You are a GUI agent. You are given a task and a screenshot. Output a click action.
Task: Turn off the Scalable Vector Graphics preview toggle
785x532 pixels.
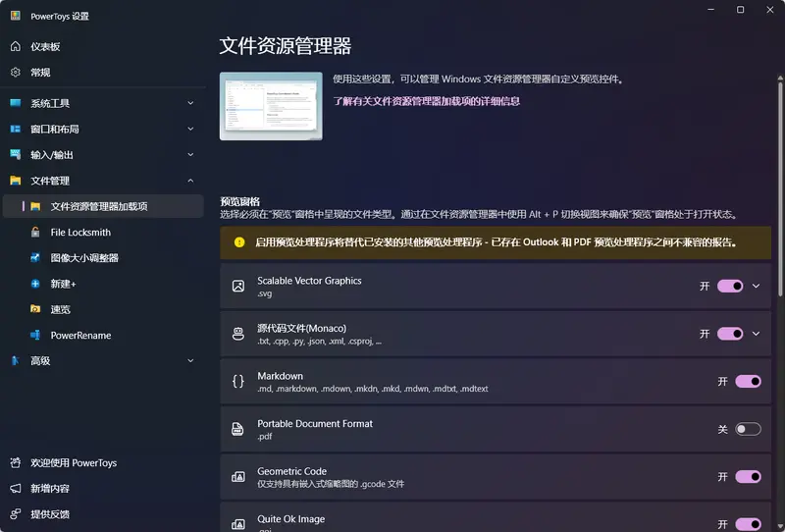[730, 286]
